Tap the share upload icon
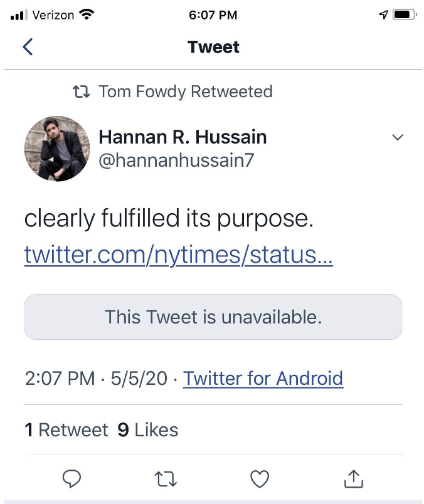The image size is (424, 504). coord(354,480)
